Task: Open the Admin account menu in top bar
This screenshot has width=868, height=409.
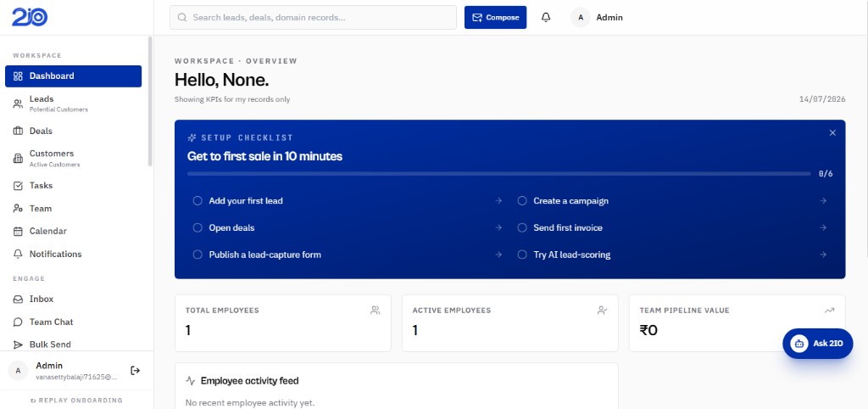Action: 598,17
